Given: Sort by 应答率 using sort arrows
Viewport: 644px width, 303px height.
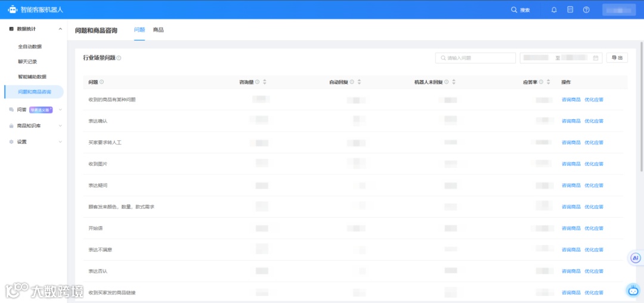Looking at the screenshot, I should tap(549, 82).
